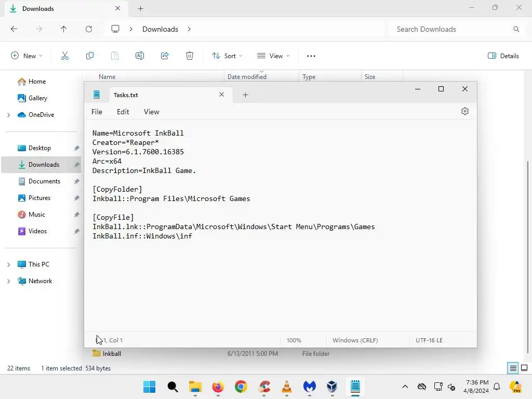532x399 pixels.
Task: Open VirtualBox from the taskbar
Action: (332, 387)
